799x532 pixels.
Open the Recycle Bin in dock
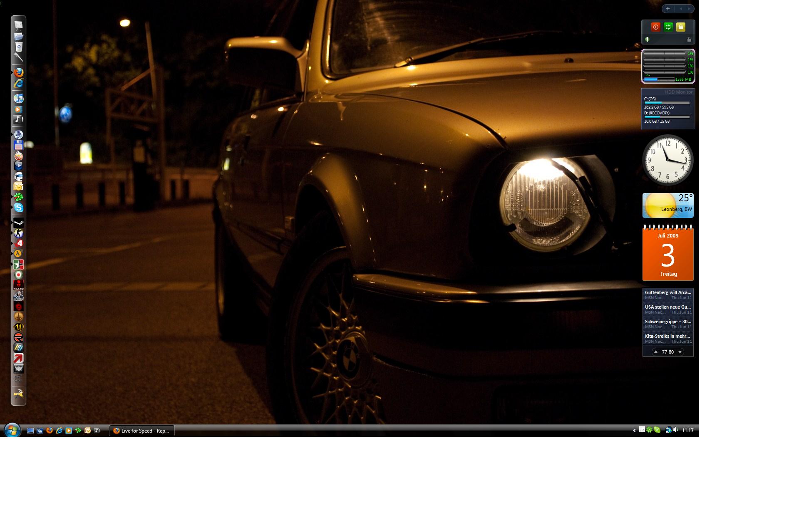tap(18, 47)
